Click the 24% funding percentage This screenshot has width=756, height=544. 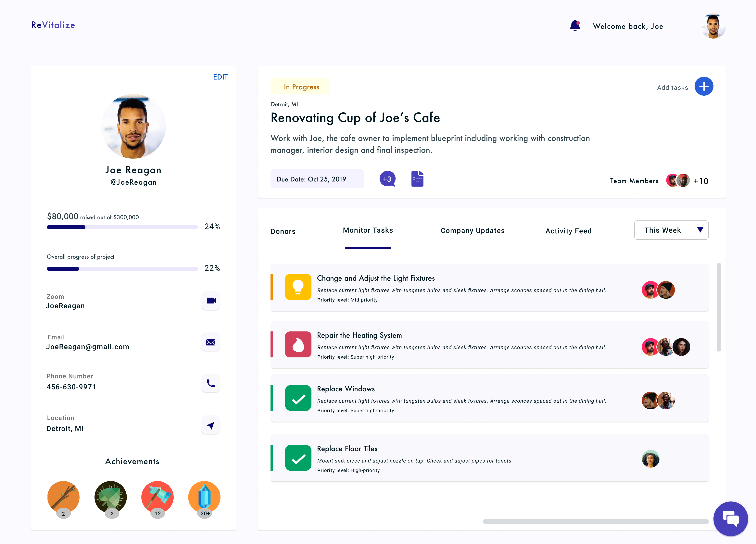click(x=212, y=227)
